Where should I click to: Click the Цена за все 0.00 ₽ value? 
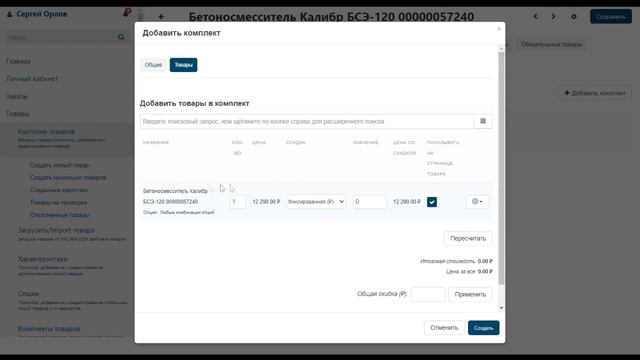point(485,271)
